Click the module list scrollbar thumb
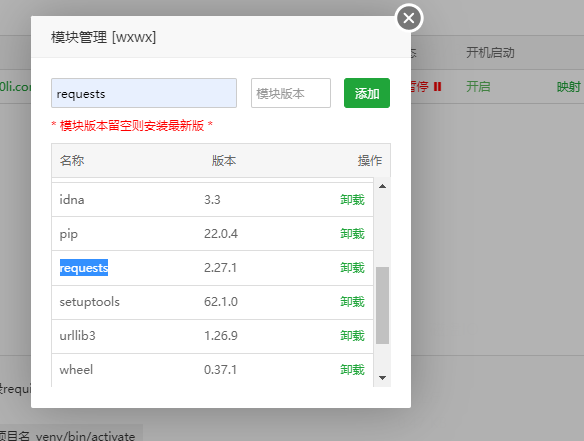This screenshot has height=441, width=584. point(382,305)
